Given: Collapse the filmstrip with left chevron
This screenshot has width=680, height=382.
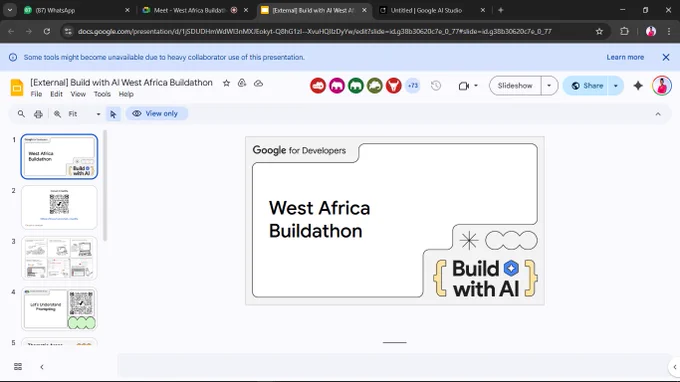Looking at the screenshot, I should (42, 367).
